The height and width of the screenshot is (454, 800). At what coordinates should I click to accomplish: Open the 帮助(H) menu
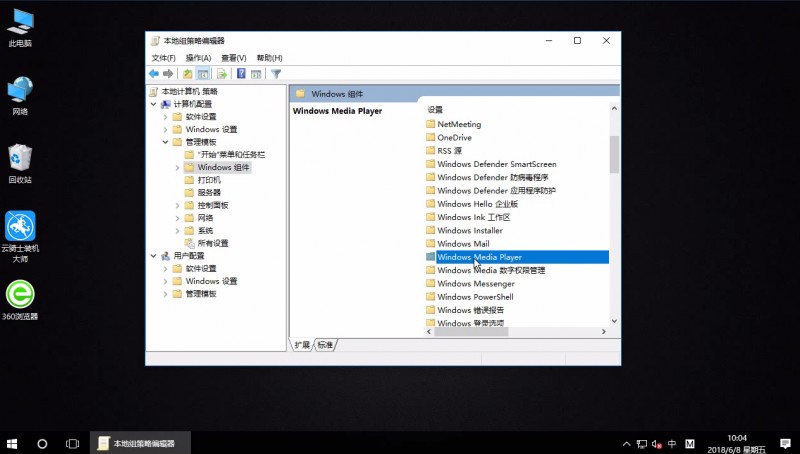[x=269, y=58]
